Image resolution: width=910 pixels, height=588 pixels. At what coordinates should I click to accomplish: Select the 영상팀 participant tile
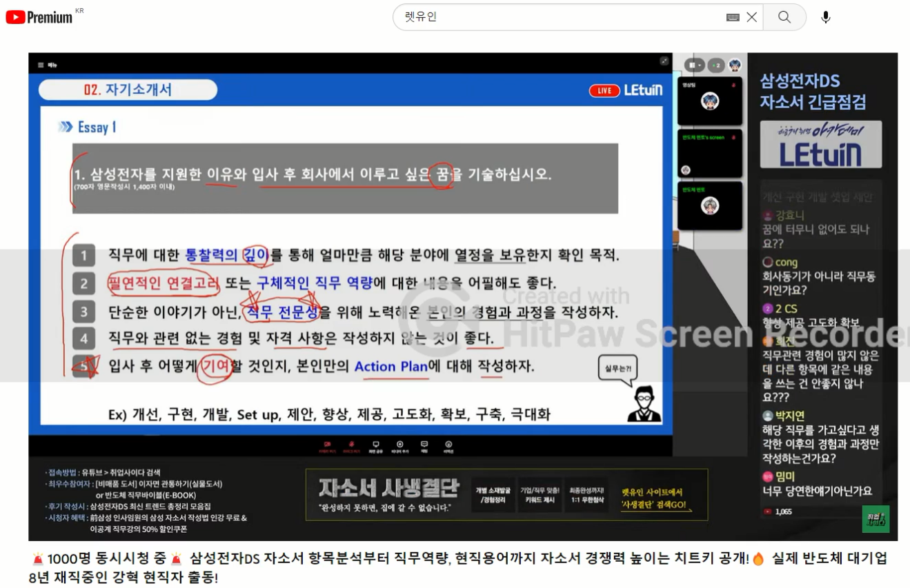(710, 100)
